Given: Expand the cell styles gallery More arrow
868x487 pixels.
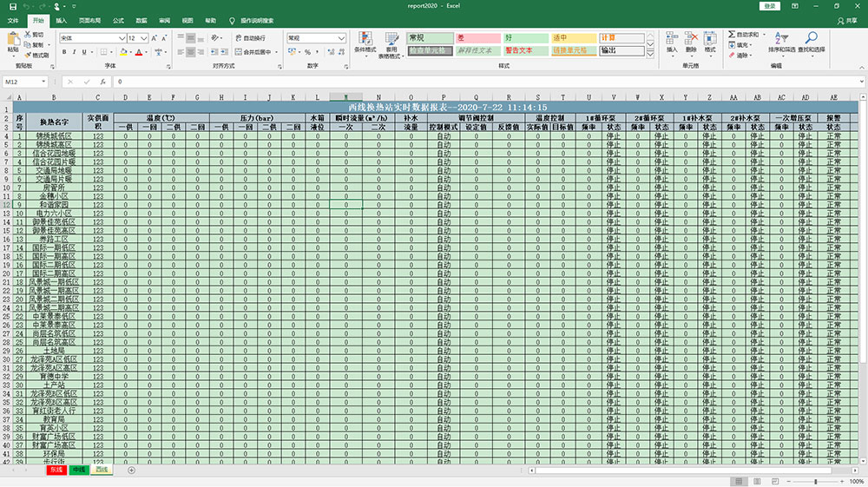Looking at the screenshot, I should [650, 54].
